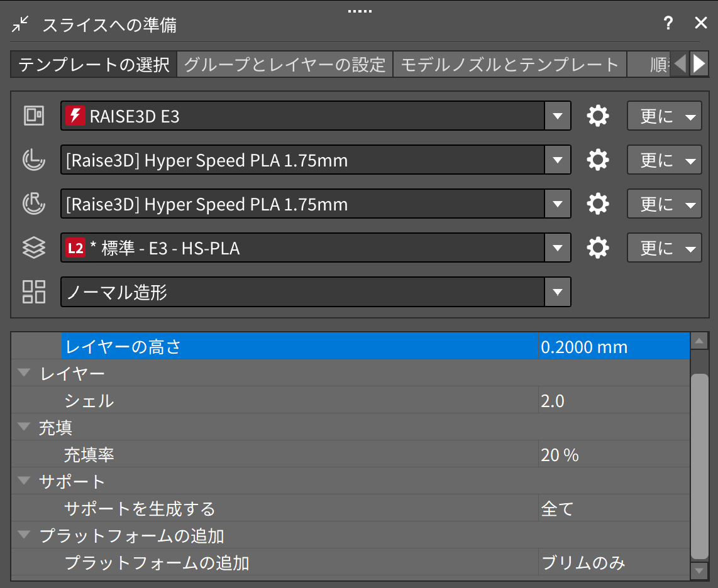Click the tab scroll left arrow
The height and width of the screenshot is (588, 718).
click(680, 64)
